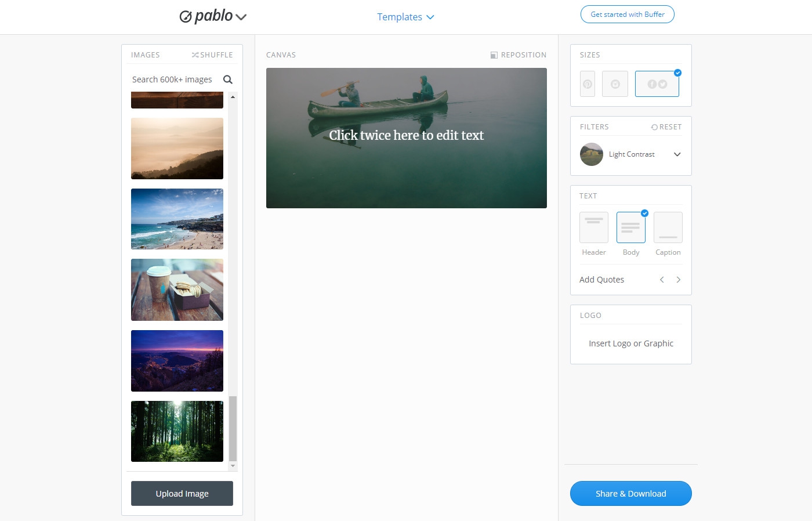Toggle the Header text style
This screenshot has width=812, height=521.
(x=594, y=227)
